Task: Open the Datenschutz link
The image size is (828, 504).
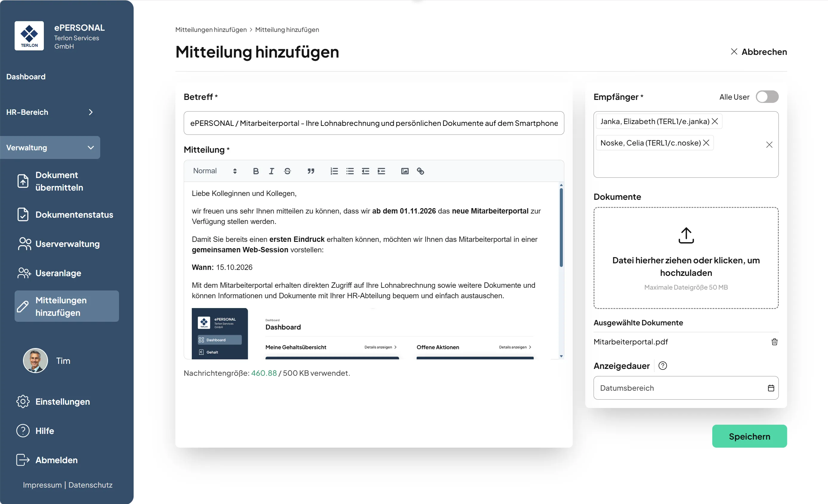Action: [x=90, y=485]
